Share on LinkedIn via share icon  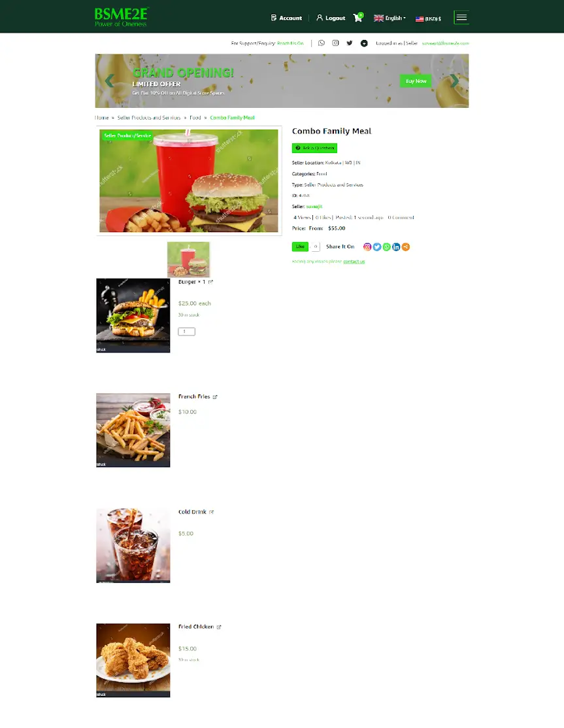tap(396, 247)
